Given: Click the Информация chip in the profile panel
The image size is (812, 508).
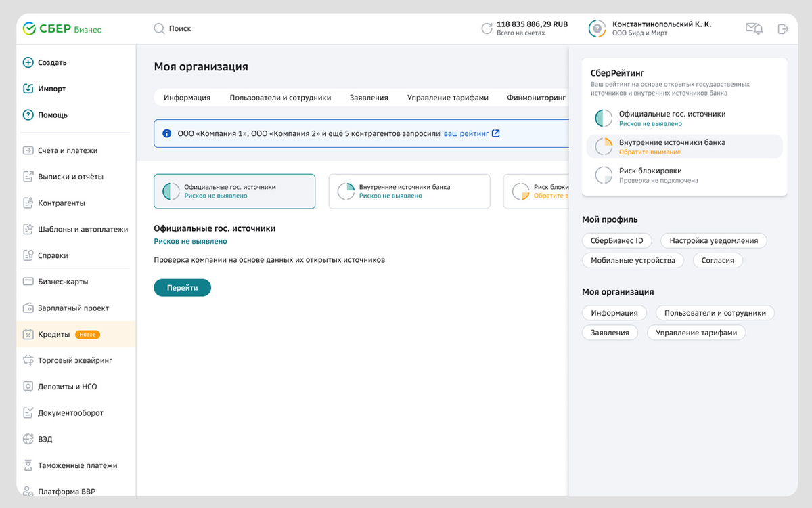Looking at the screenshot, I should (x=614, y=313).
